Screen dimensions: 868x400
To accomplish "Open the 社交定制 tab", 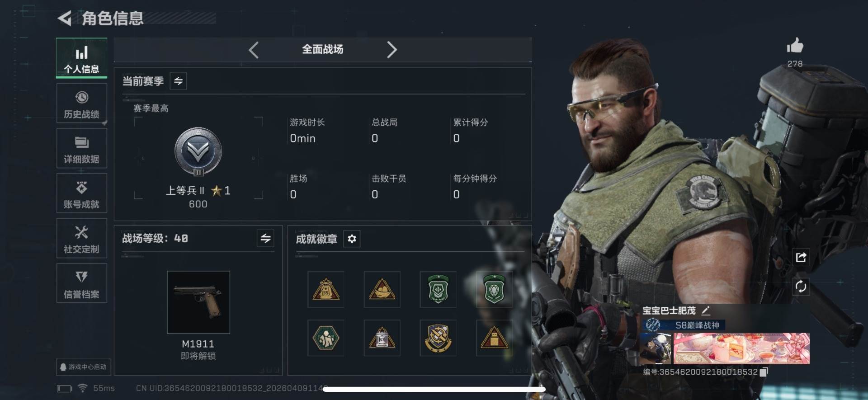I will [x=82, y=238].
